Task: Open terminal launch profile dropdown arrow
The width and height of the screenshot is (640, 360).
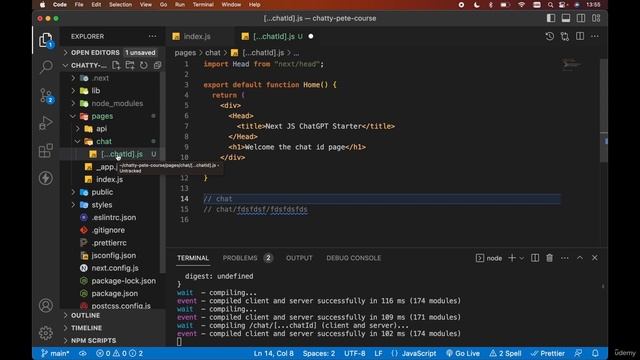Action: [521, 258]
